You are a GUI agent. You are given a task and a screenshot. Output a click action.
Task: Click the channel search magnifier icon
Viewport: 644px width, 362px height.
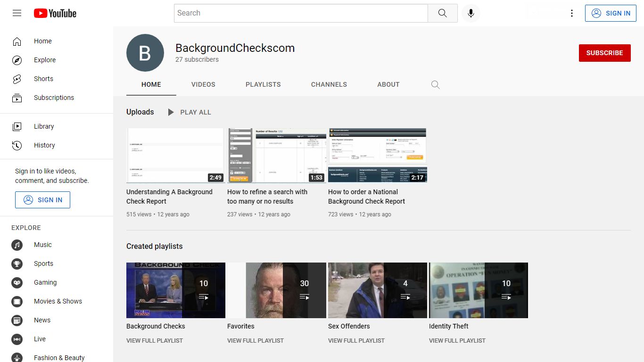[435, 85]
